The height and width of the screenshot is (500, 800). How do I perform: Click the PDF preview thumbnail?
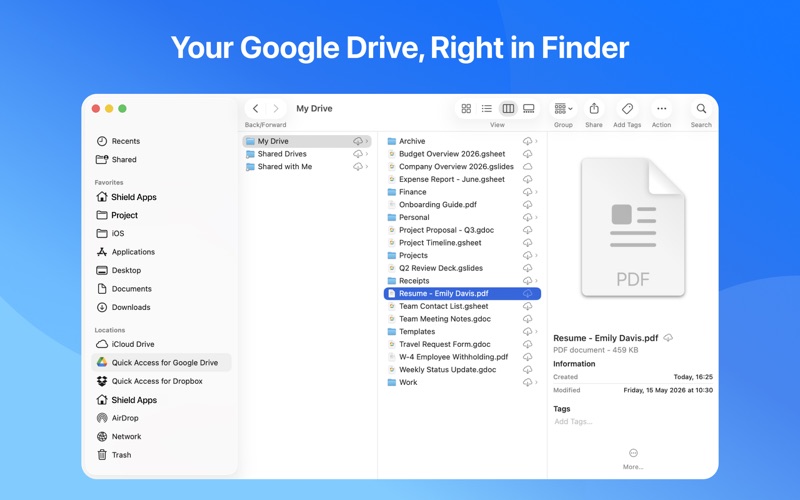[x=633, y=227]
